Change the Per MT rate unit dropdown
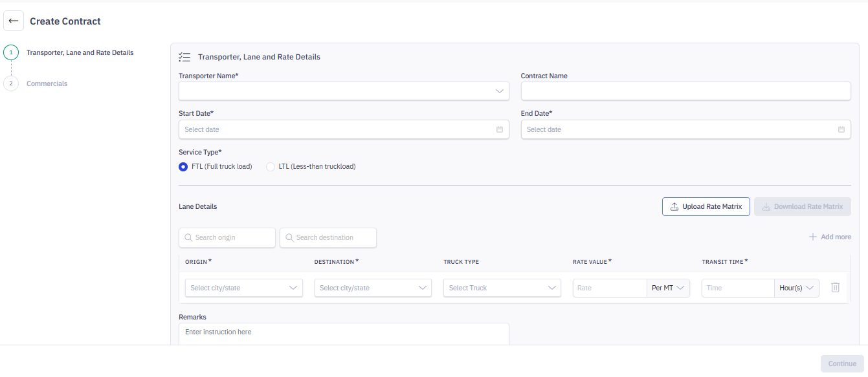 pyautogui.click(x=669, y=288)
